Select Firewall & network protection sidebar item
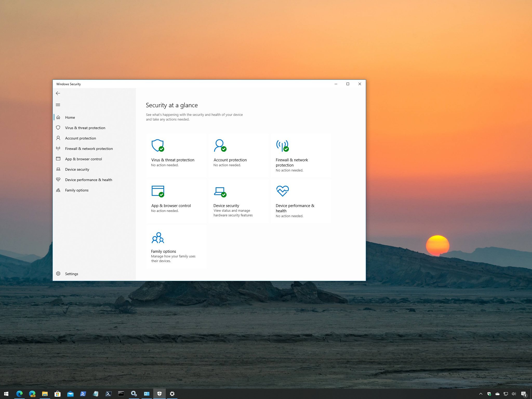The height and width of the screenshot is (399, 532). coord(89,148)
